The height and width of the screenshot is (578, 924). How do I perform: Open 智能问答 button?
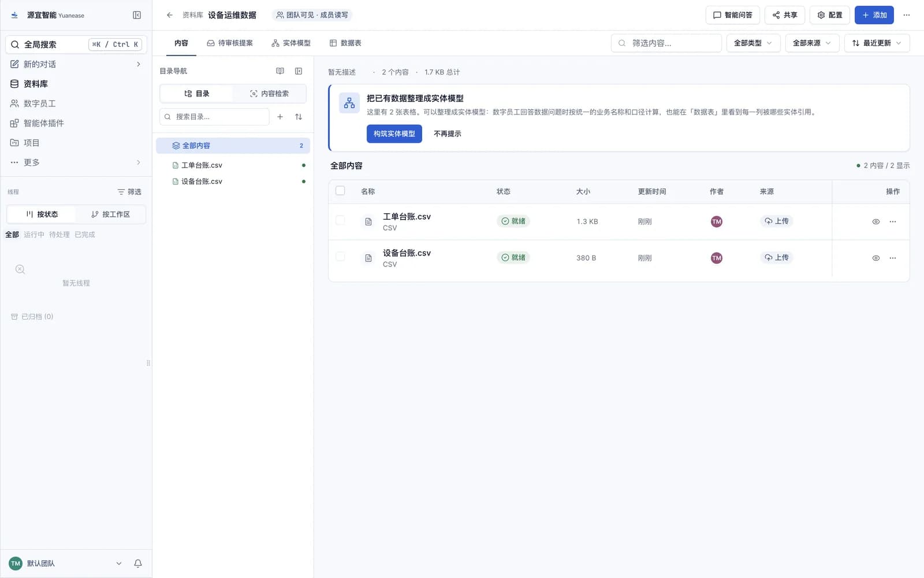733,15
